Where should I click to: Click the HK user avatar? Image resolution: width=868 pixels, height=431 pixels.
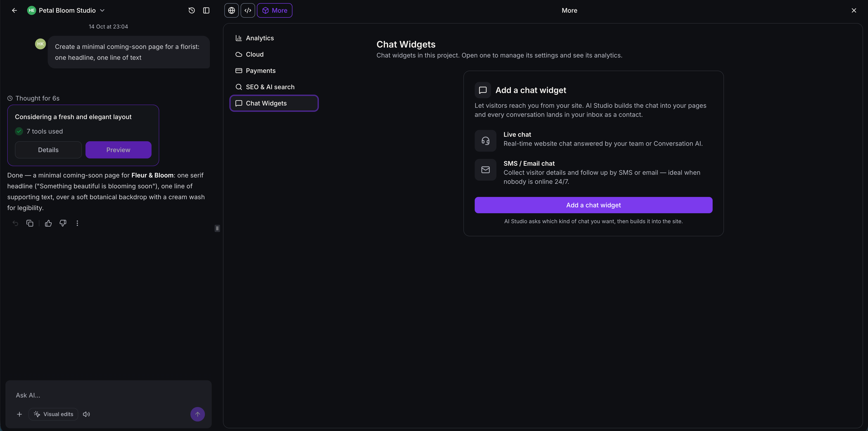[x=40, y=44]
